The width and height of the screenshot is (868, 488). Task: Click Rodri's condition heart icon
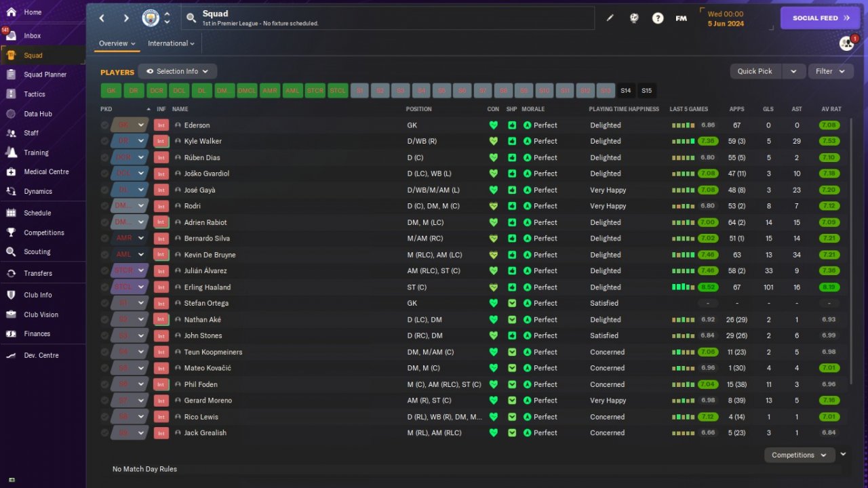[x=494, y=206]
